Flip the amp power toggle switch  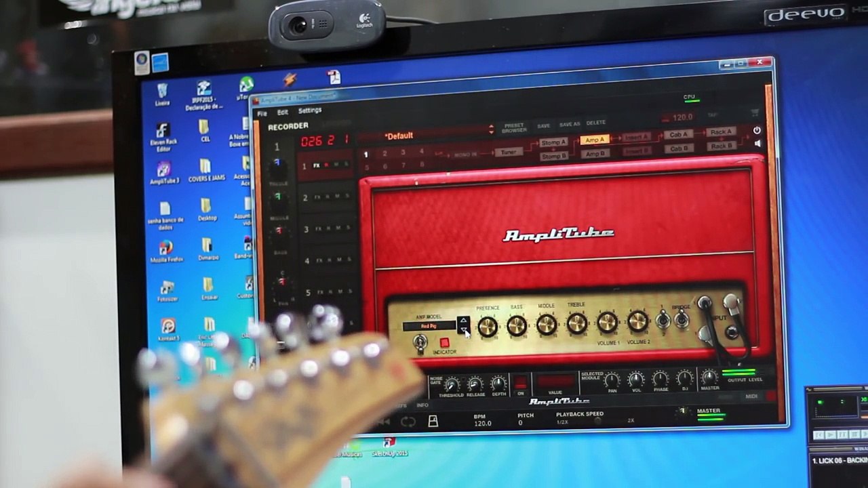pyautogui.click(x=420, y=344)
